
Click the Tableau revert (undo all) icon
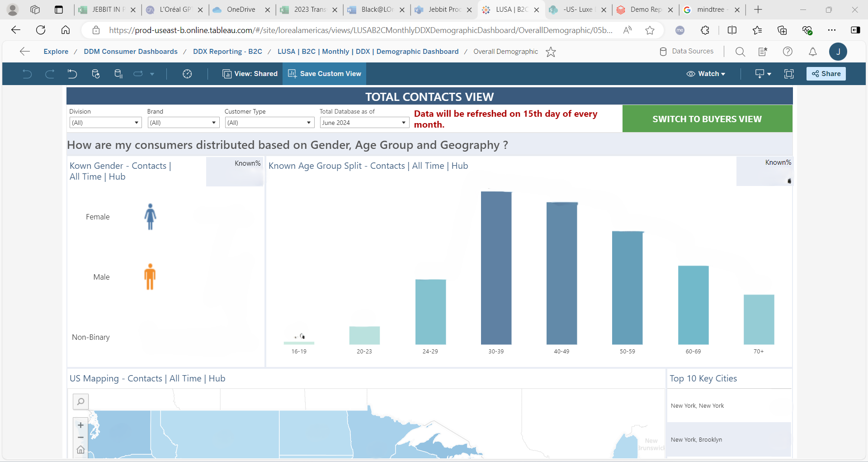pyautogui.click(x=72, y=74)
